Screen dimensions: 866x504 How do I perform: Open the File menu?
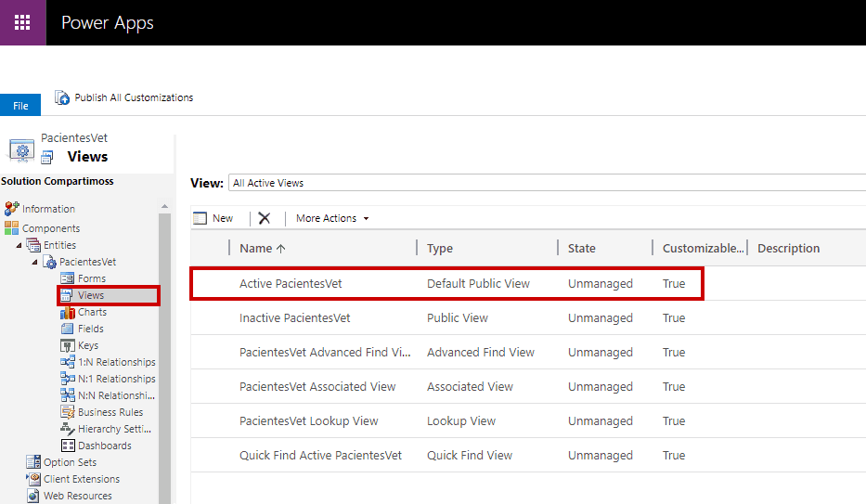[x=20, y=105]
